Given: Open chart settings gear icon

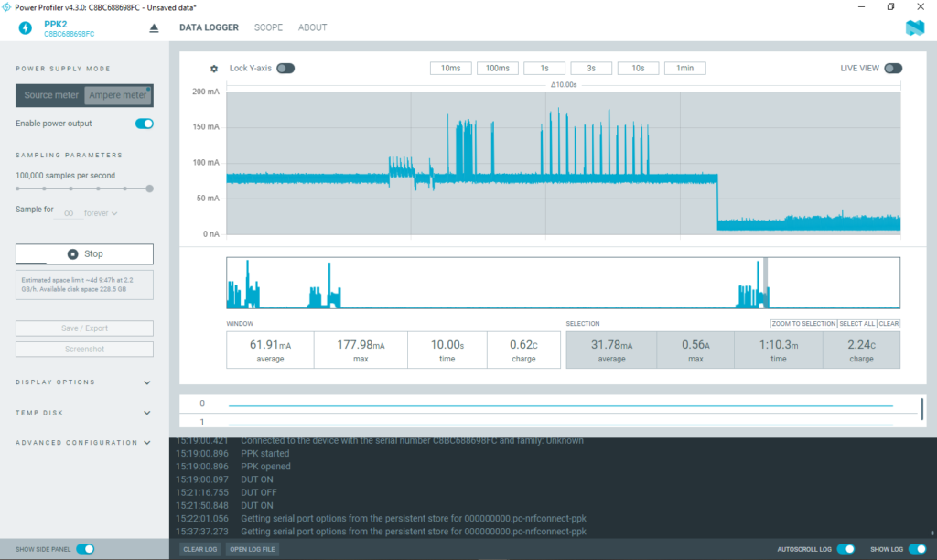Looking at the screenshot, I should [x=214, y=69].
